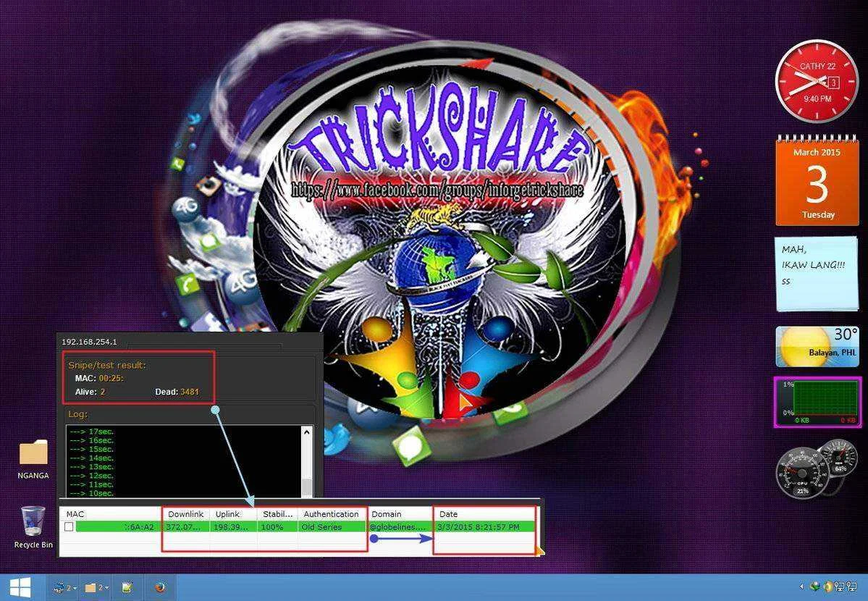Click the :6A:A2 MAC address cell
Image resolution: width=868 pixels, height=601 pixels.
[118, 526]
